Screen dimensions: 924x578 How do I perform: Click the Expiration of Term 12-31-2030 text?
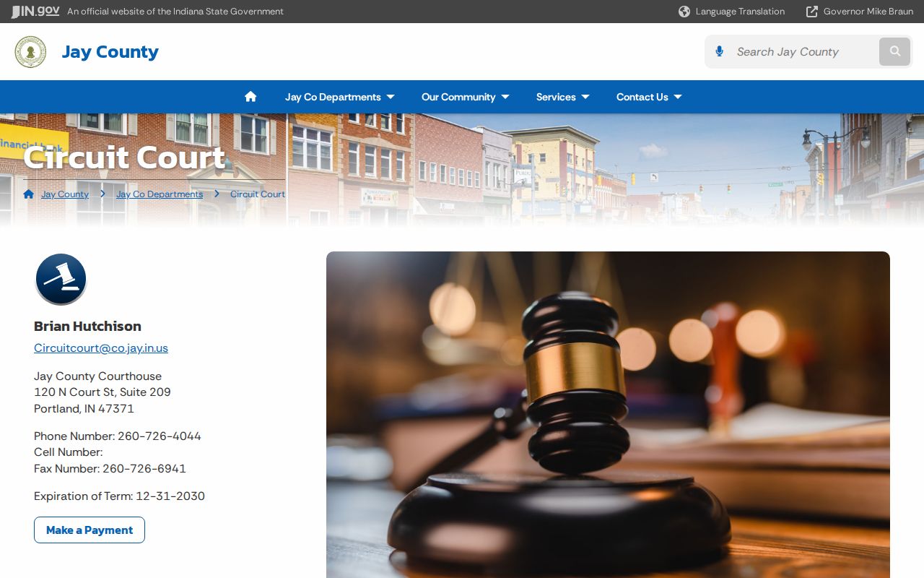point(119,496)
